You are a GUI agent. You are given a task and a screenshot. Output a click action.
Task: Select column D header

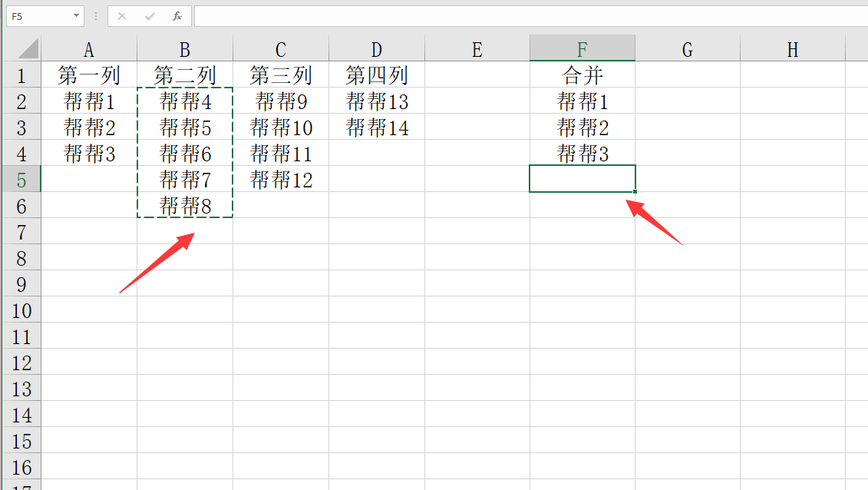376,48
